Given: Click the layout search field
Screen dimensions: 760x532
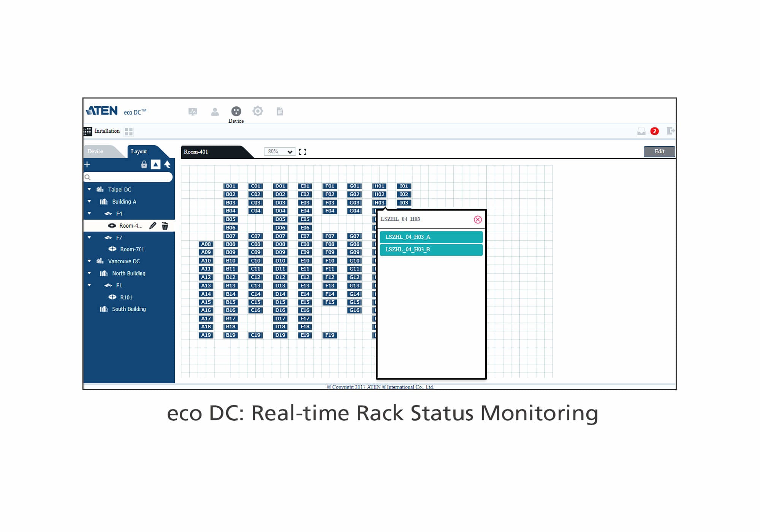Looking at the screenshot, I should coord(128,177).
